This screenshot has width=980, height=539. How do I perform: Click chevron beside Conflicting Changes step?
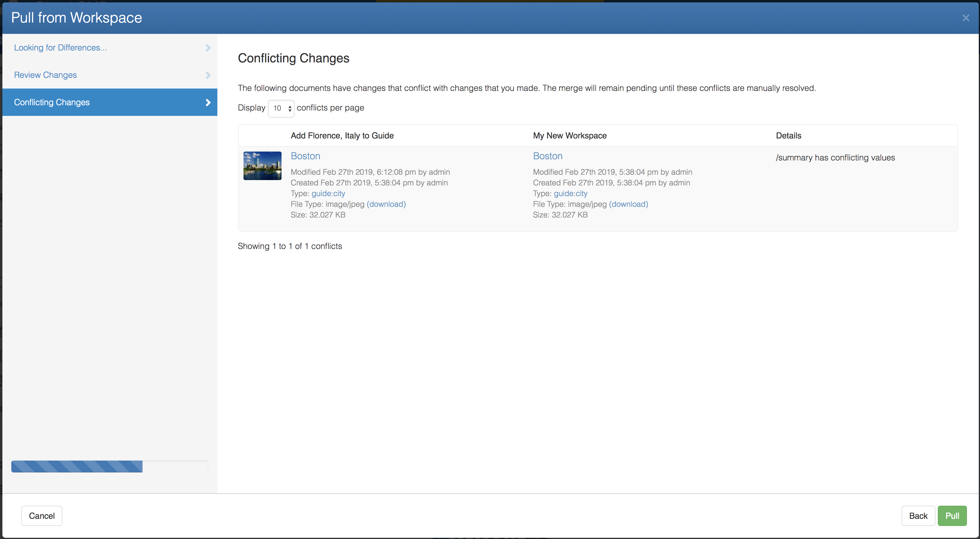[208, 103]
